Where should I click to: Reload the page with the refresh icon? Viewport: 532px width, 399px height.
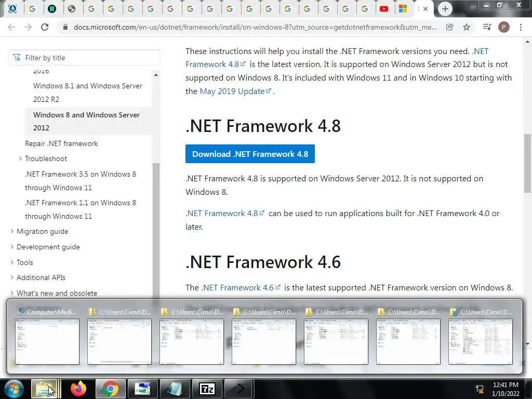click(x=45, y=27)
